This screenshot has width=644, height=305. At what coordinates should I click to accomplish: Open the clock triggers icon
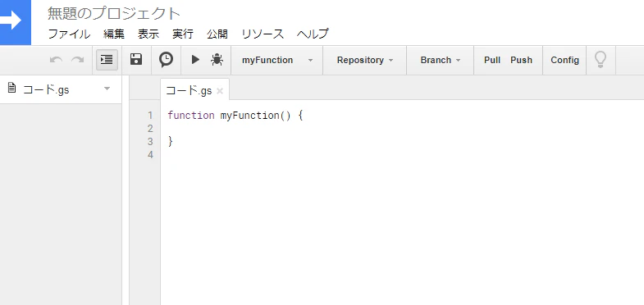pos(166,60)
